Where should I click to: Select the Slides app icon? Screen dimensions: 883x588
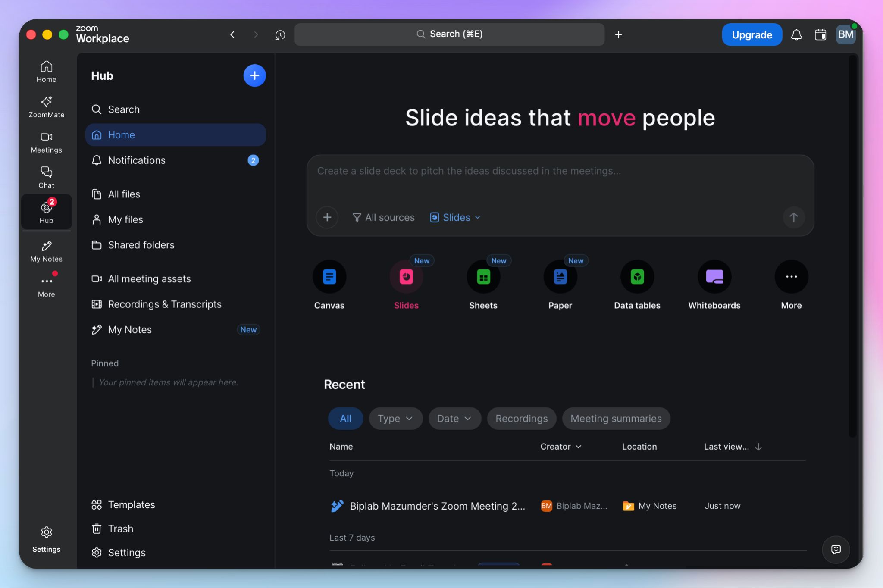[x=406, y=285]
